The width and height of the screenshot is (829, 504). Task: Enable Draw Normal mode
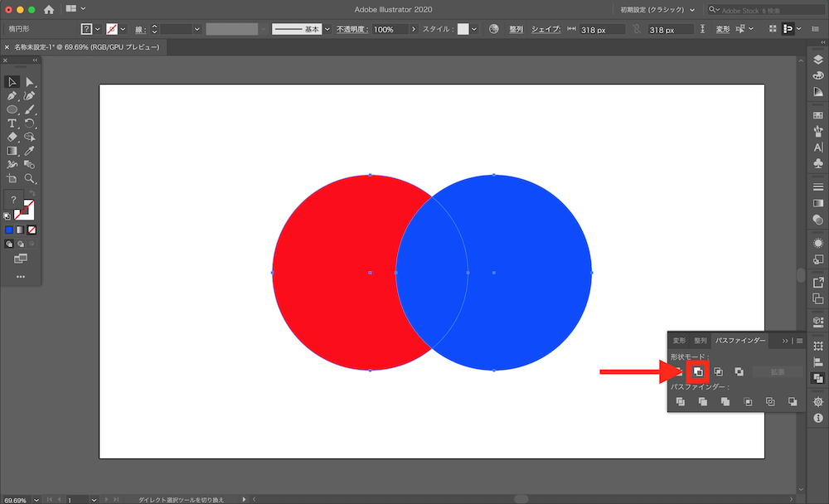9,244
